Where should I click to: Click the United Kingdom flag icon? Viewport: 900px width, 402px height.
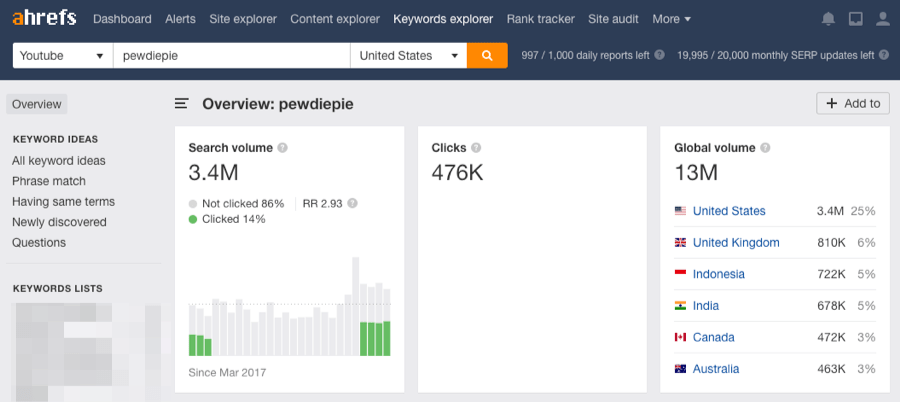tap(680, 242)
